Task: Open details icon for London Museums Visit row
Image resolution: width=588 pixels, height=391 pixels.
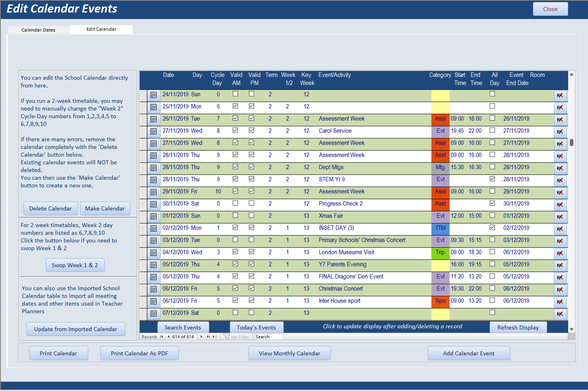Action: point(153,253)
